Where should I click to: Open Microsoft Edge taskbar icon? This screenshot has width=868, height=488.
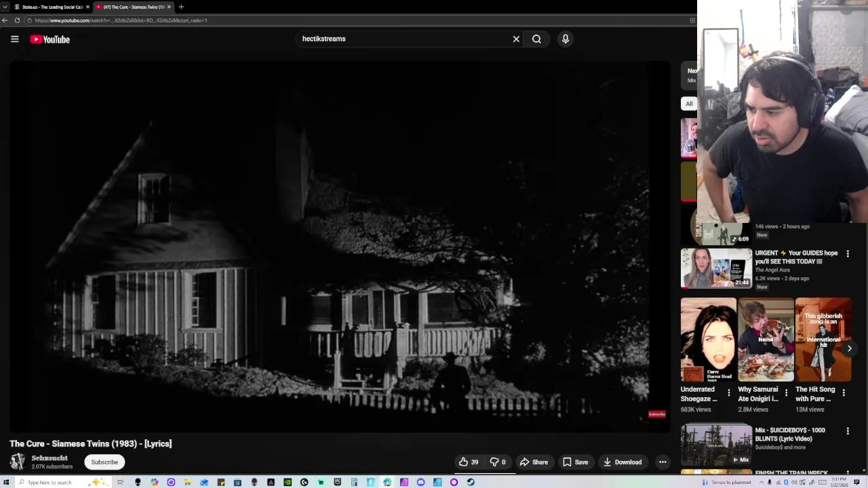pos(387,482)
